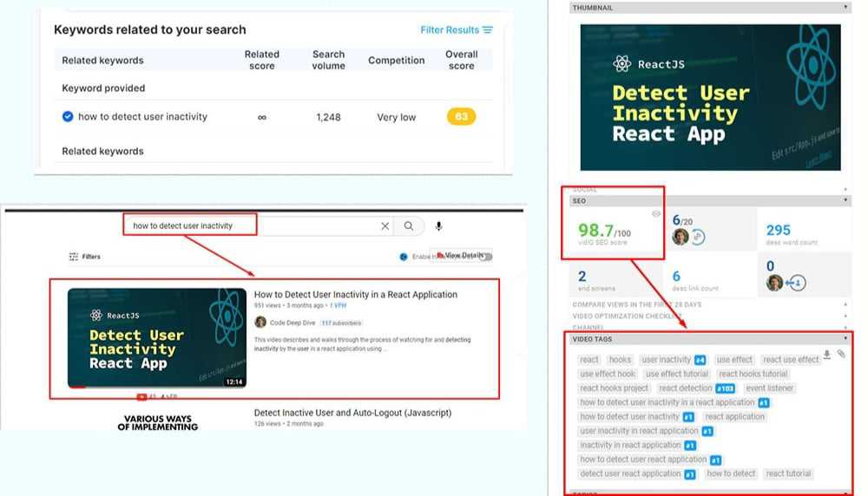868x496 pixels.
Task: Click the 'event listener' tag
Action: coord(769,388)
